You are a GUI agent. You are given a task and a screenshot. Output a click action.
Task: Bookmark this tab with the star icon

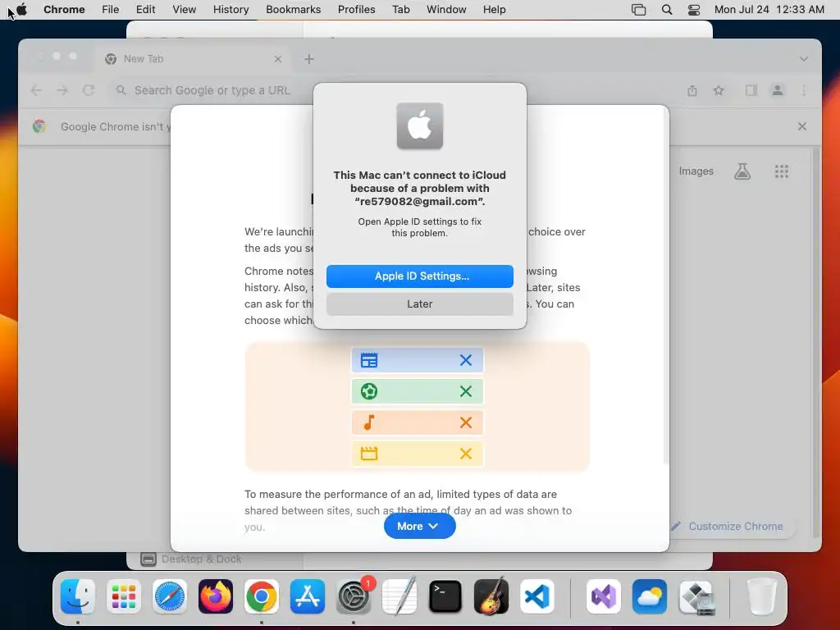[x=719, y=90]
